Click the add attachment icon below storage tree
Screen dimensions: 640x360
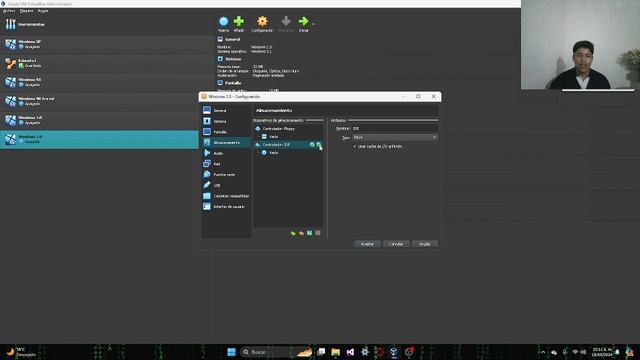tap(309, 233)
